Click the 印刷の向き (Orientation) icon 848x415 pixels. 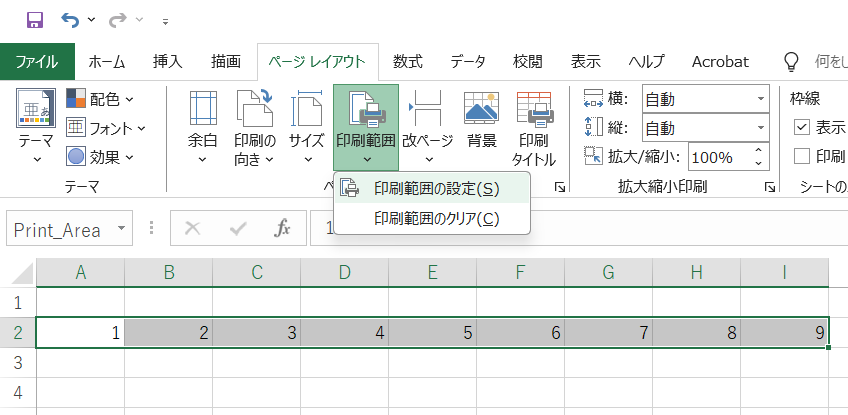click(x=254, y=110)
